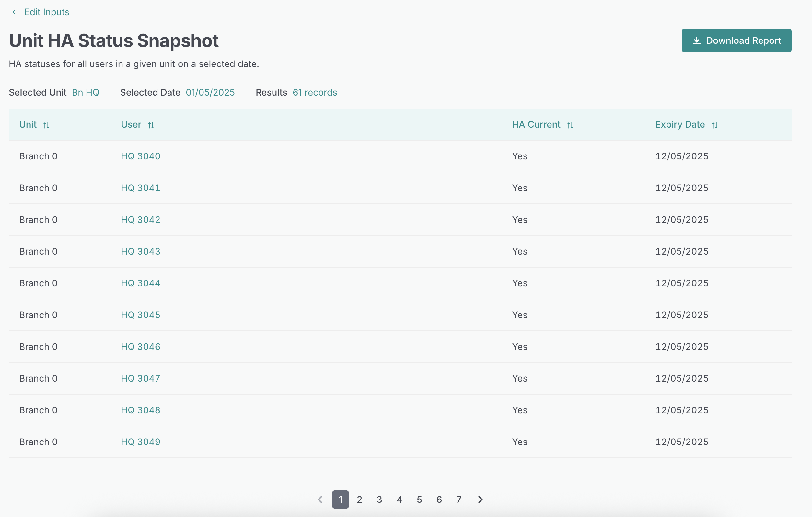Select page 4 in pagination
This screenshot has height=517, width=812.
pyautogui.click(x=399, y=499)
